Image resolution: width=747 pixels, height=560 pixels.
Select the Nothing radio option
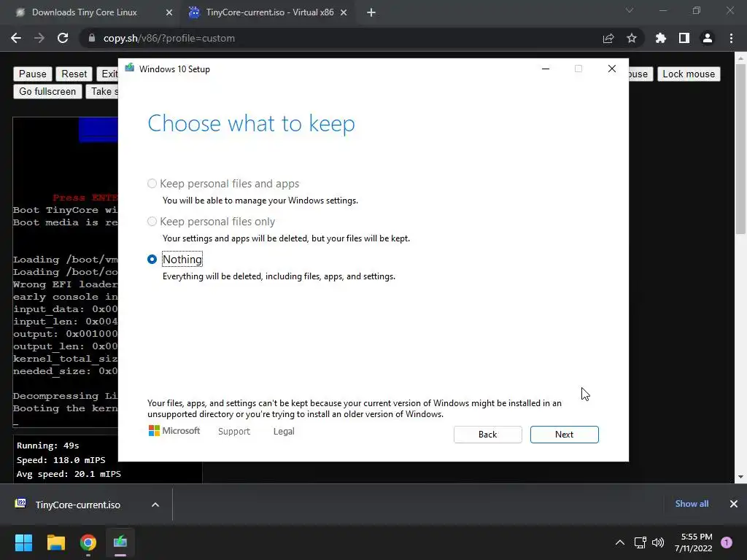point(152,259)
